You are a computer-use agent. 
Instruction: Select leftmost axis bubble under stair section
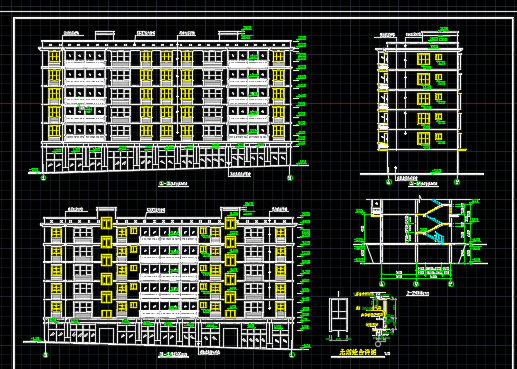click(x=382, y=284)
